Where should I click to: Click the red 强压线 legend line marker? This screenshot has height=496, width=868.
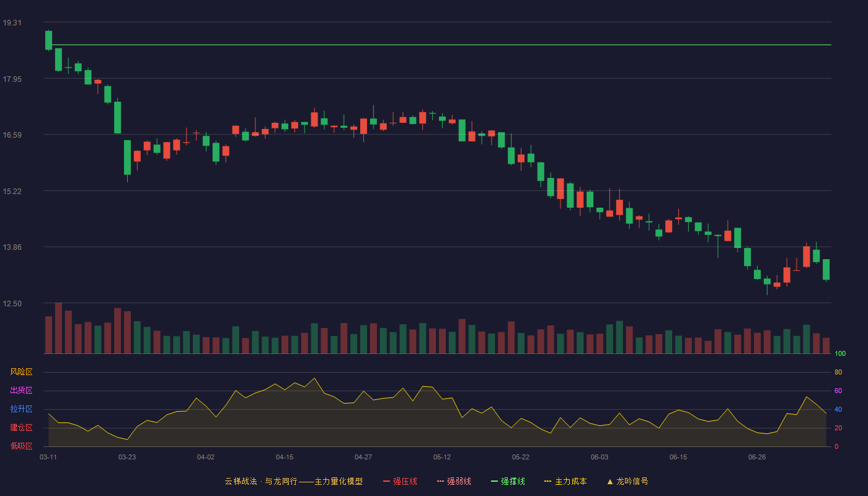(x=386, y=481)
